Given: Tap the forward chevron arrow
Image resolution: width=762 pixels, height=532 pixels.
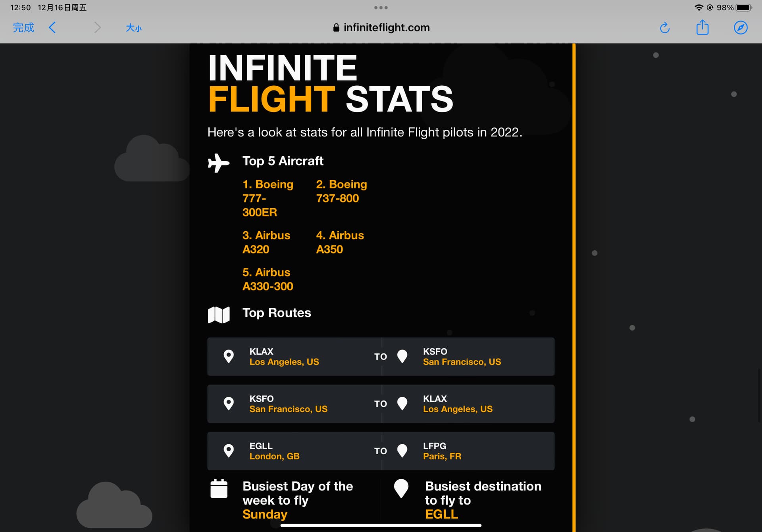Looking at the screenshot, I should tap(97, 28).
